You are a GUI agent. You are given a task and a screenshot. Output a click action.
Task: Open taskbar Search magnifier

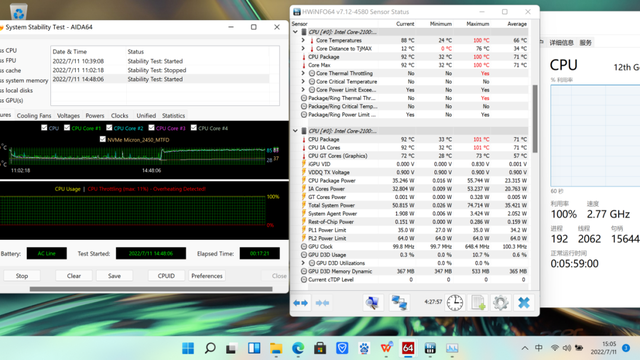point(210,348)
